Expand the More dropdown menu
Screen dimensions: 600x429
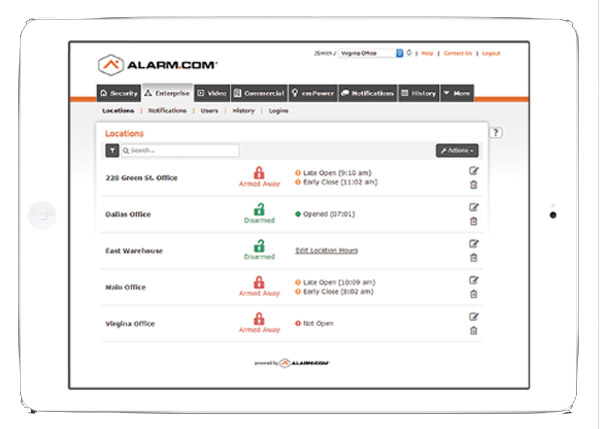pos(457,93)
